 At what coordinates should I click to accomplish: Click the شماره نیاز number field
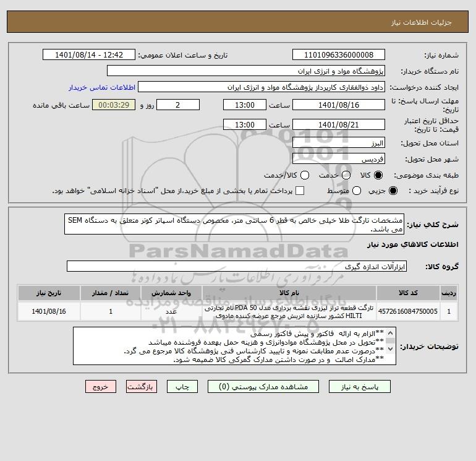pos(339,54)
